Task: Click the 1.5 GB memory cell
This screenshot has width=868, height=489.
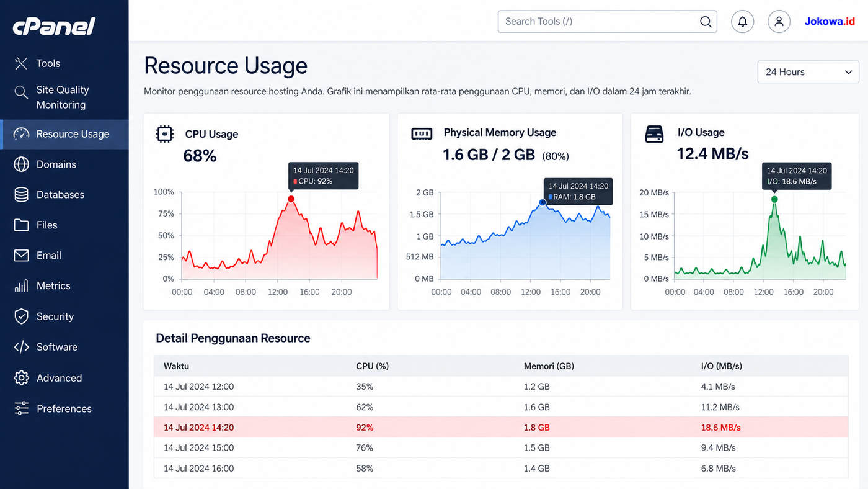Action: (537, 447)
